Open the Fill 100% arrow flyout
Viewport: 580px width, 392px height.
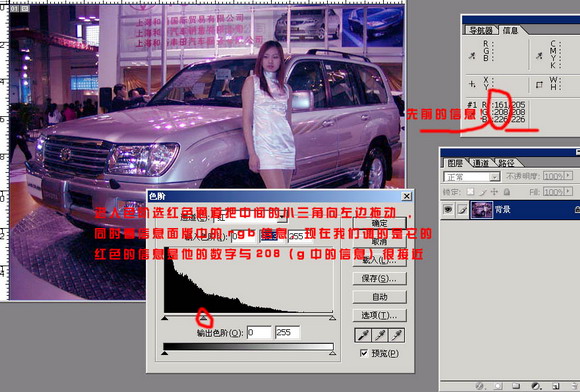click(x=569, y=192)
